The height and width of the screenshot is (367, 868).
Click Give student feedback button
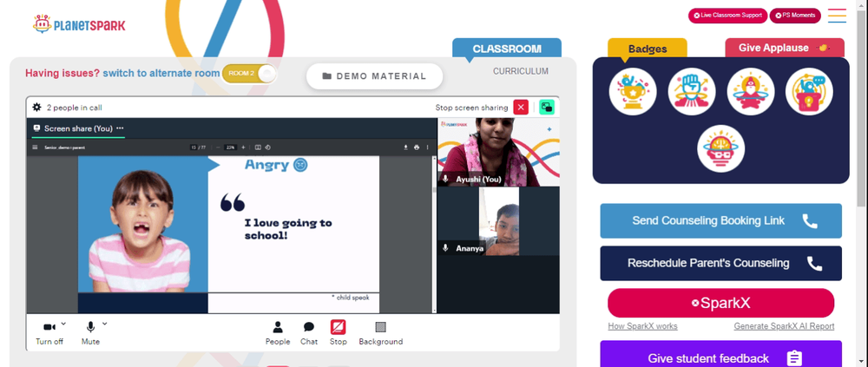[x=720, y=354]
